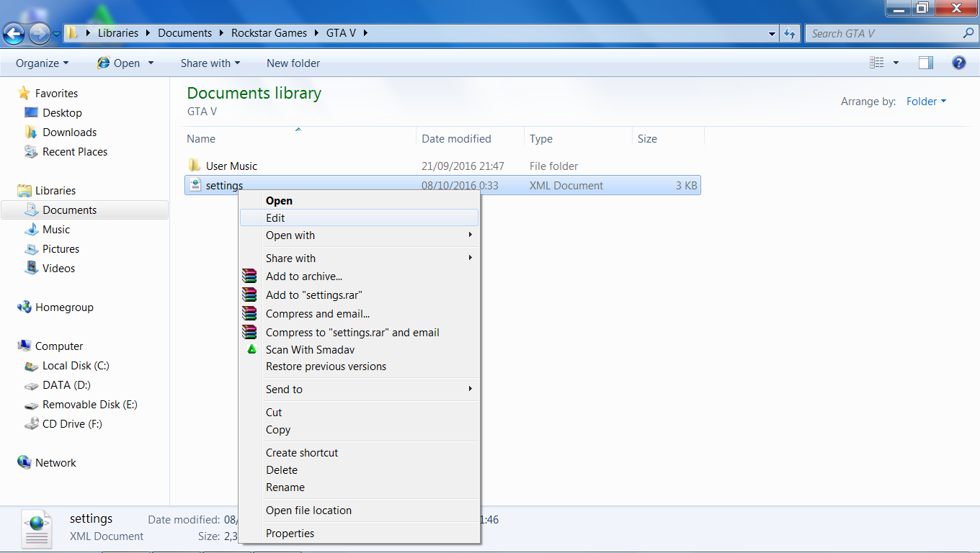This screenshot has height=553, width=980.
Task: Show the preview pane
Action: click(925, 63)
